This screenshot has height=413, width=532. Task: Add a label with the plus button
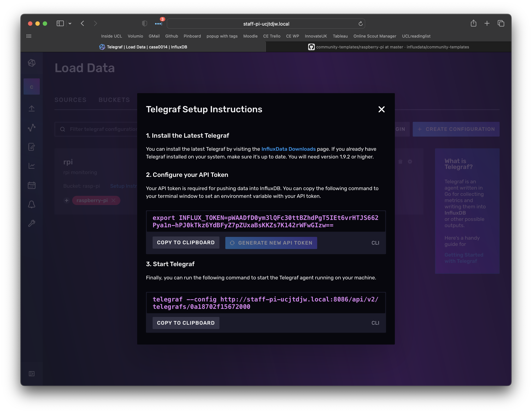coord(66,200)
